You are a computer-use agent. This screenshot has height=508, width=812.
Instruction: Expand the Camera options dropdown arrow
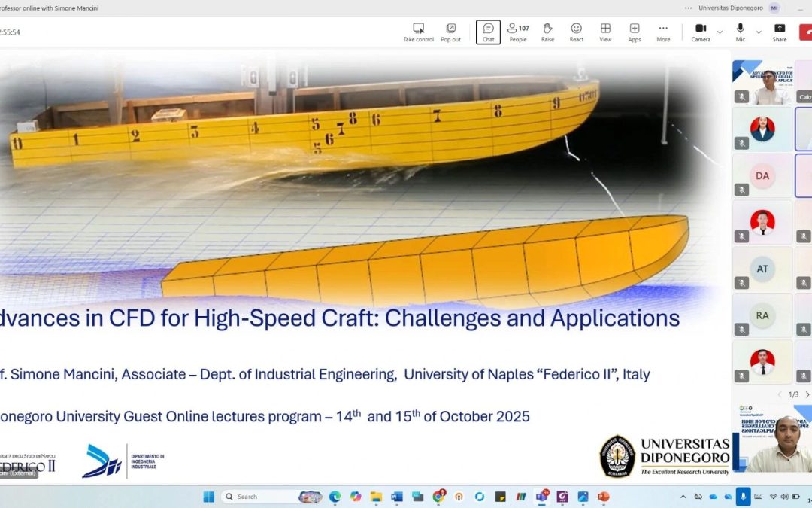720,32
